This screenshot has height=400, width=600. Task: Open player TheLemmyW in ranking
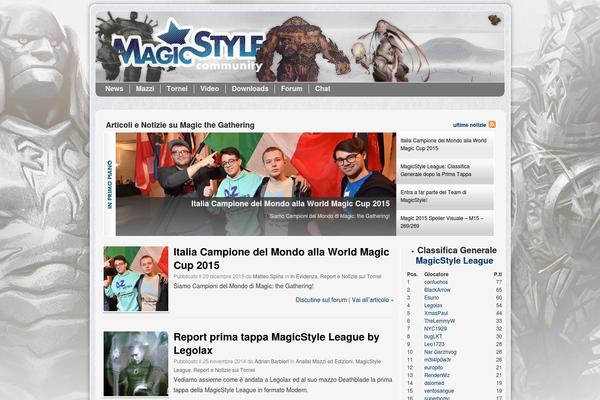pos(439,321)
